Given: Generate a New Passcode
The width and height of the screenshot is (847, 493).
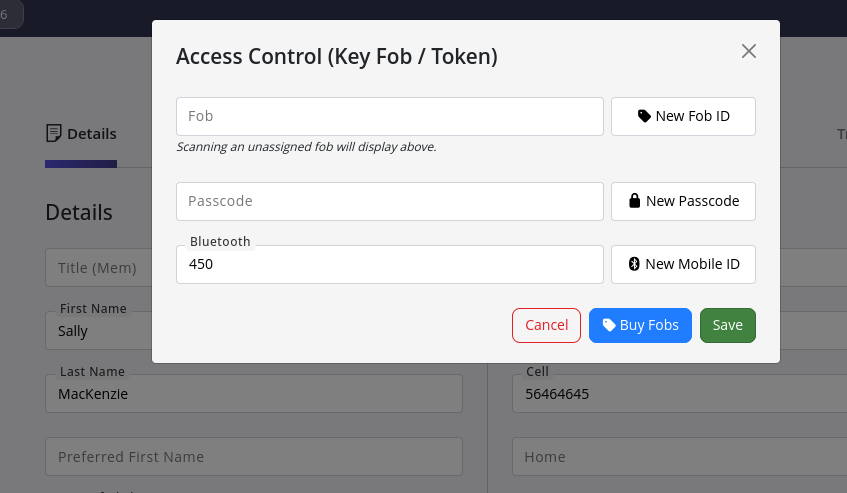Looking at the screenshot, I should tap(683, 201).
